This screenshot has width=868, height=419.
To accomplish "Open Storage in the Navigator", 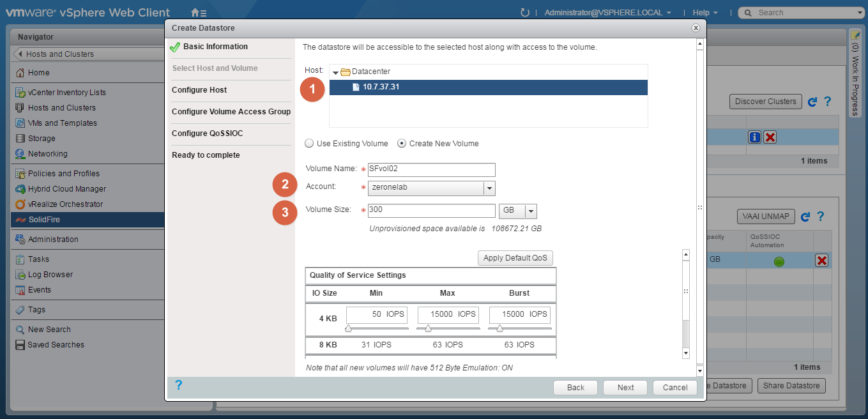I will (x=42, y=139).
